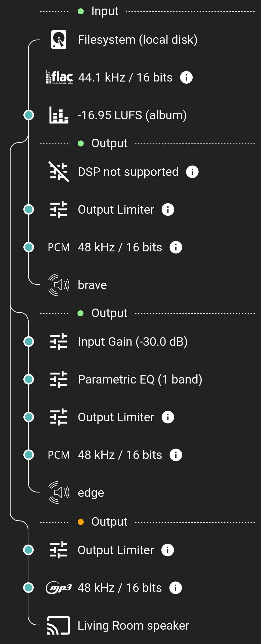Click the loudness bars icon beside LUFS
This screenshot has width=261, height=644.
tap(59, 115)
